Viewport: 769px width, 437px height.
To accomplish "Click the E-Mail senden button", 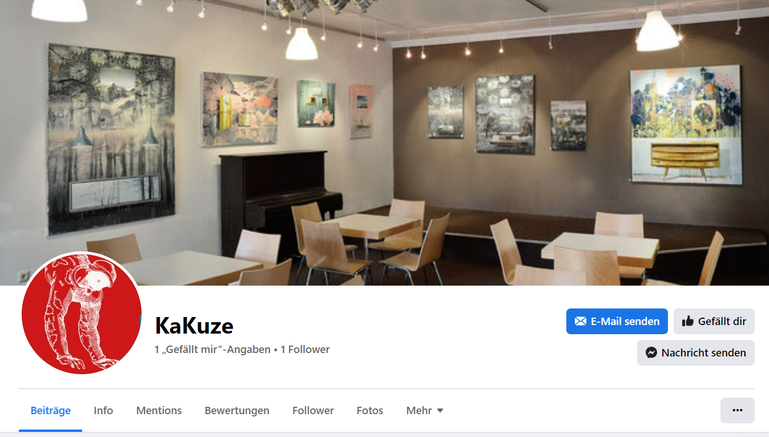I will 617,321.
